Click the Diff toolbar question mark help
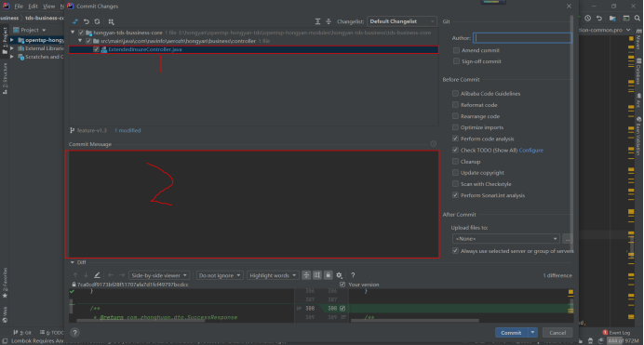644x345 pixels. [x=353, y=275]
